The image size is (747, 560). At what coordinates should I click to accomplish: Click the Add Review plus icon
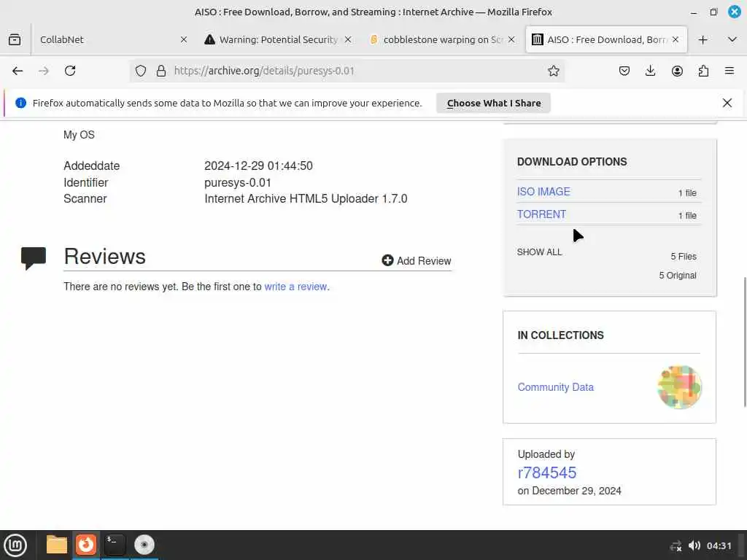pyautogui.click(x=387, y=260)
